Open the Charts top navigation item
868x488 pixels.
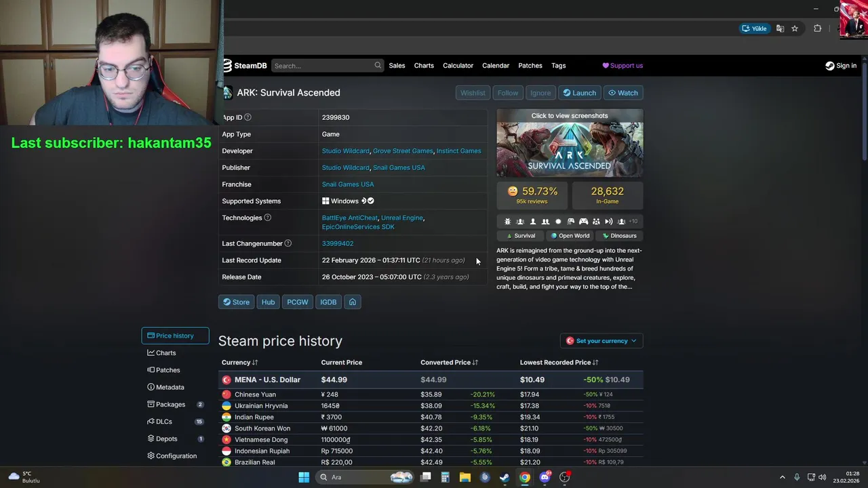tap(424, 66)
